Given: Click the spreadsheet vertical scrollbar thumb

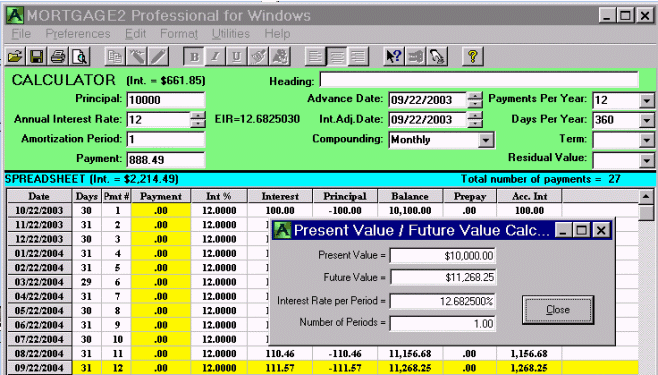Looking at the screenshot, I should tap(646, 212).
